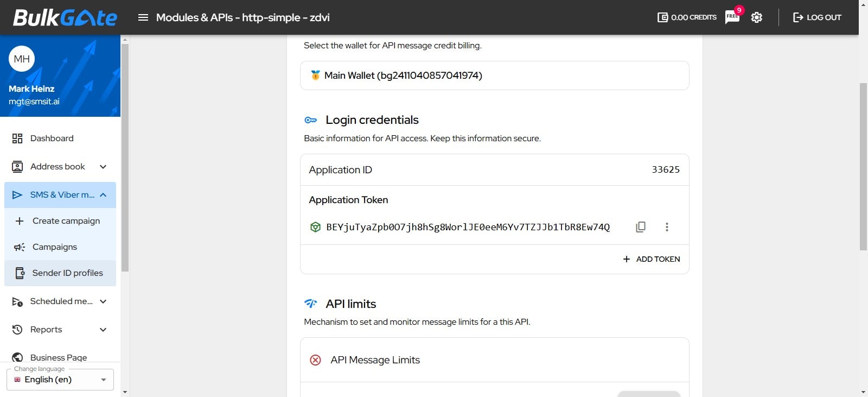Click the Business Page globe icon
This screenshot has height=397, width=868.
click(17, 357)
